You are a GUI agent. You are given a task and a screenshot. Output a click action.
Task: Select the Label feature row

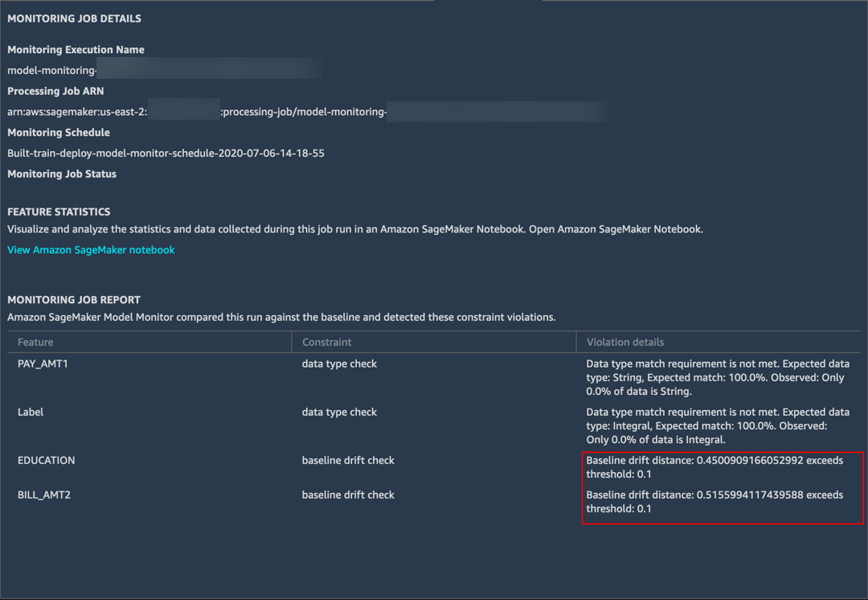click(31, 413)
